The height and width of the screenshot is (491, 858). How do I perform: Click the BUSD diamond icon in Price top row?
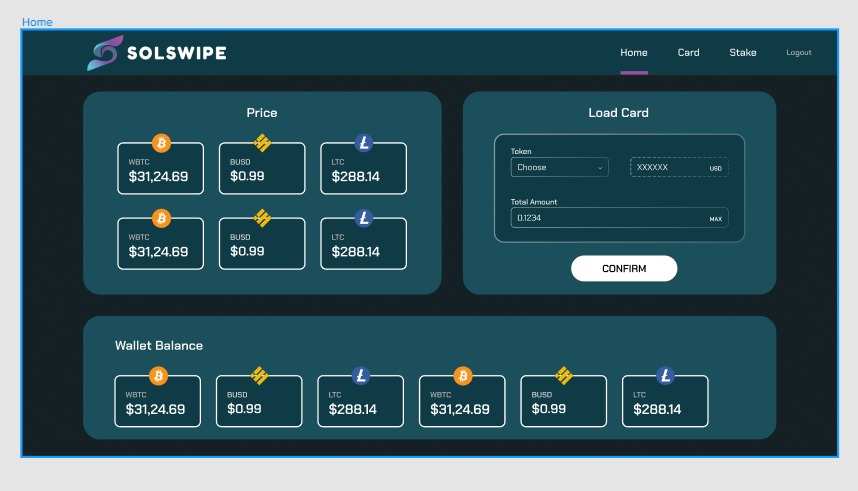263,143
